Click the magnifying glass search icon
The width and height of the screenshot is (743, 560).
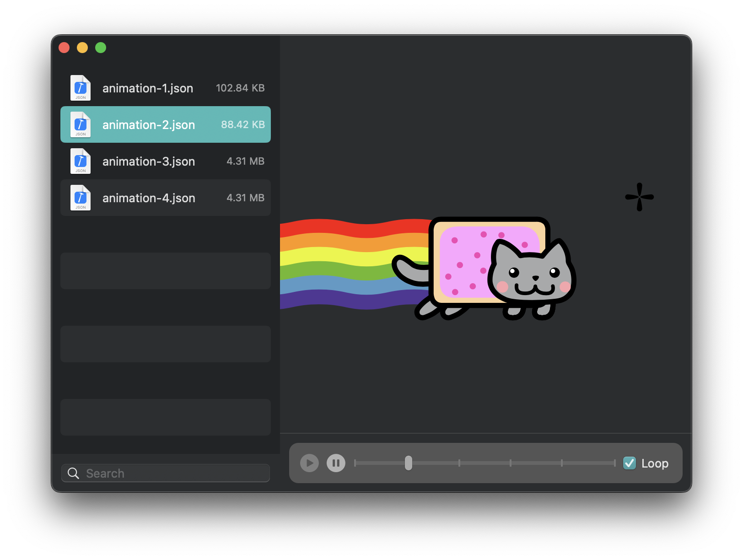pos(73,473)
